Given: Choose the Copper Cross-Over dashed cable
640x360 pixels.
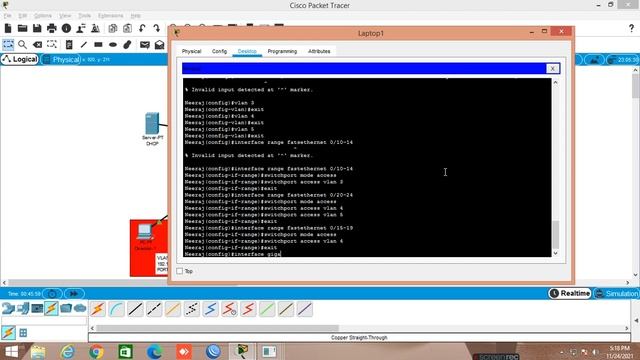Looking at the screenshot, I should pyautogui.click(x=154, y=309).
